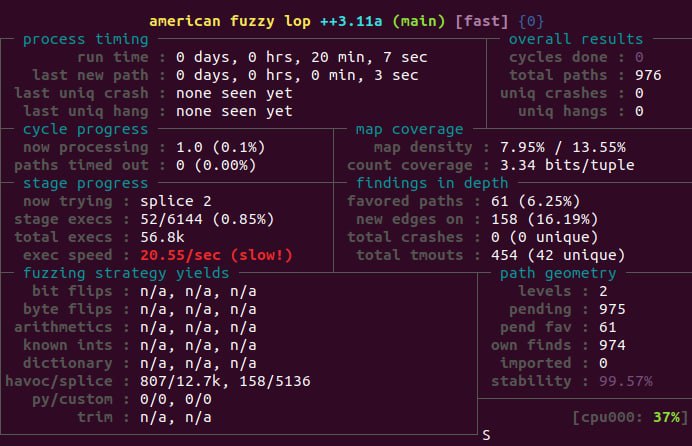The width and height of the screenshot is (692, 446).
Task: Click the 'american fuzzy lop' title text
Action: 229,21
